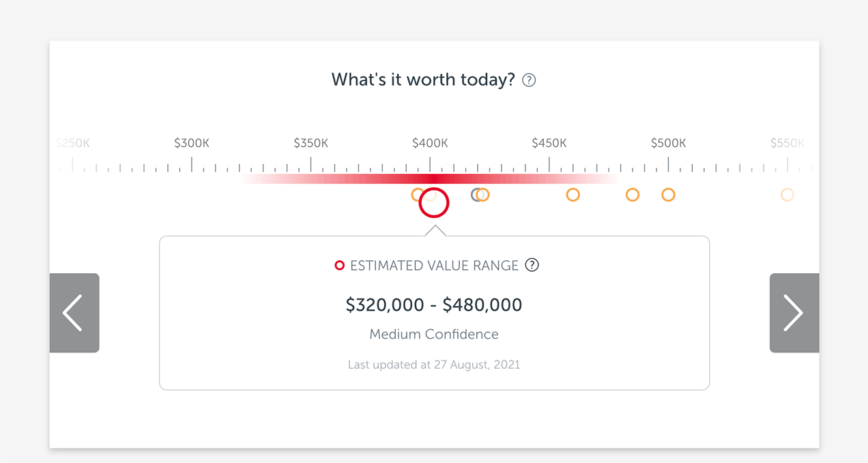Click the $320,000 - $480,000 value range
868x463 pixels.
[x=434, y=305]
